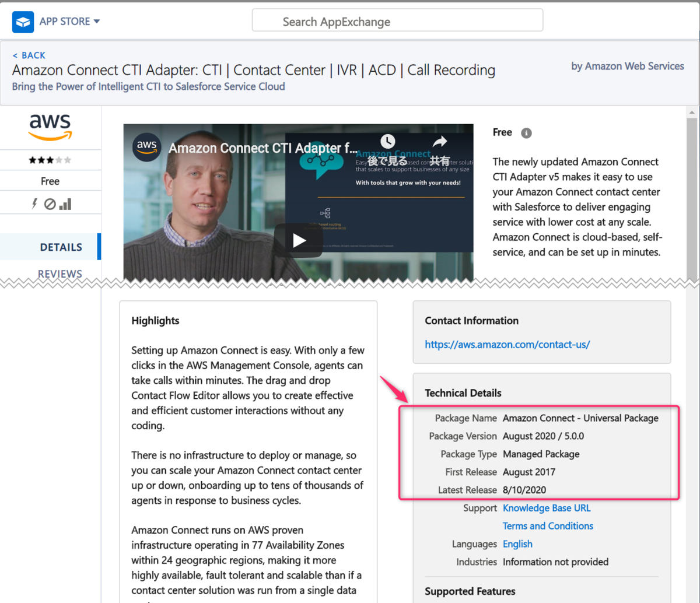Open the by Amazon Web Services publisher link
The height and width of the screenshot is (603, 700).
point(628,66)
